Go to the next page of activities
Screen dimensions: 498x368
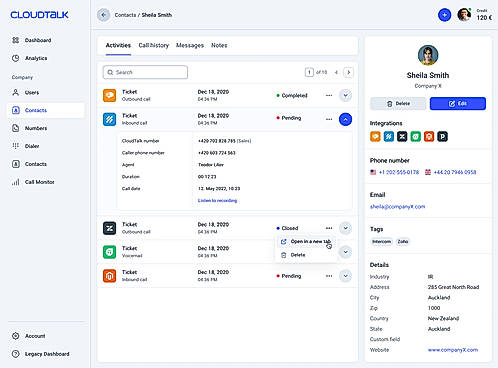(x=348, y=72)
